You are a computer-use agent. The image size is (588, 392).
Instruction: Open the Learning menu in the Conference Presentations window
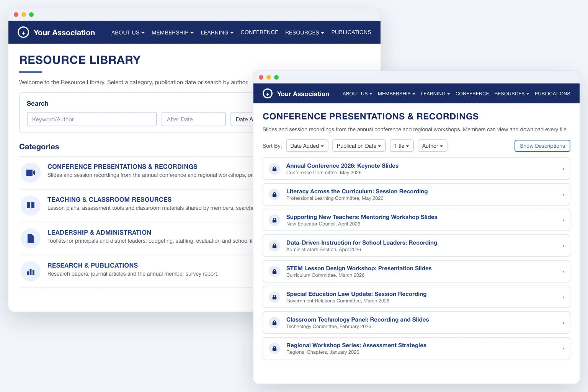(435, 94)
